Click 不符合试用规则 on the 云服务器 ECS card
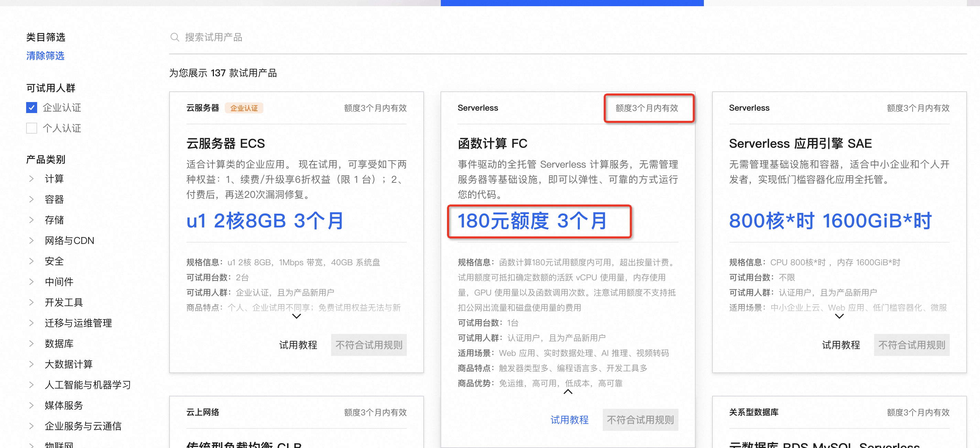 [x=369, y=345]
